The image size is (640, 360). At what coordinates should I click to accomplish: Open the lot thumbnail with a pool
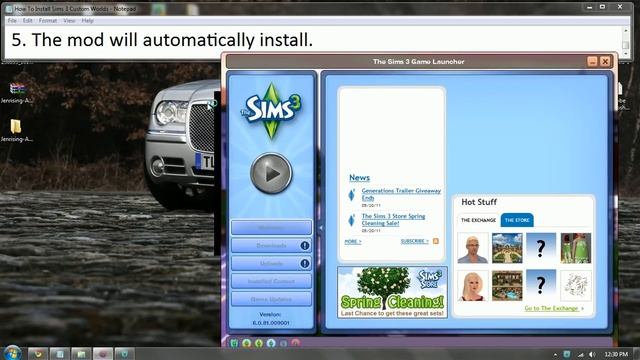coord(507,285)
